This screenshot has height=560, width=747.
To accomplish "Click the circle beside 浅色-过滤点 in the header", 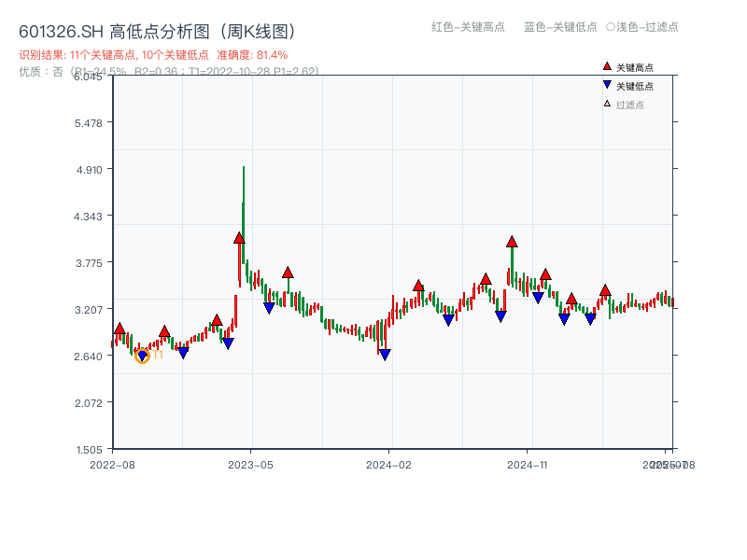I will click(611, 27).
